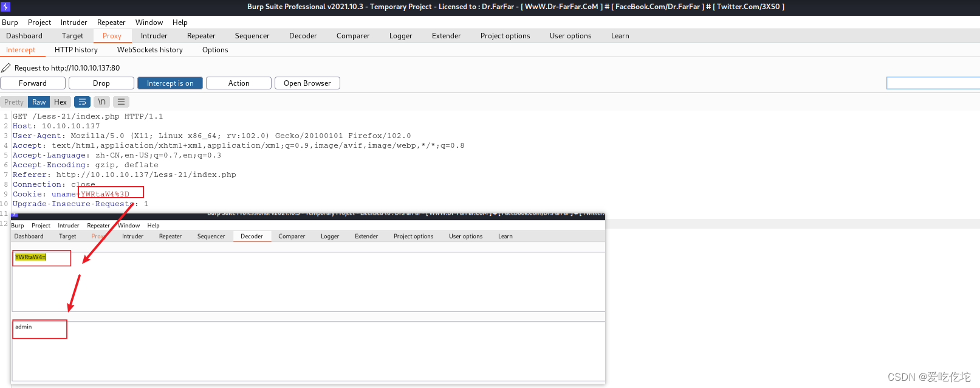Switch to Pretty view of the request

tap(14, 102)
